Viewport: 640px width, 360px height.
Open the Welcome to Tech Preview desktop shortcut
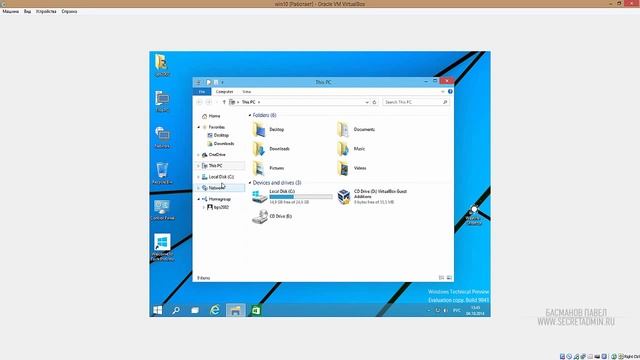pyautogui.click(x=162, y=248)
